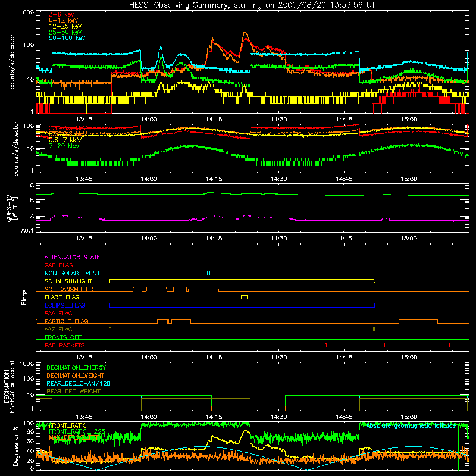Select the BAD_PACKETS label
This screenshot has width=476, height=476.
(64, 345)
